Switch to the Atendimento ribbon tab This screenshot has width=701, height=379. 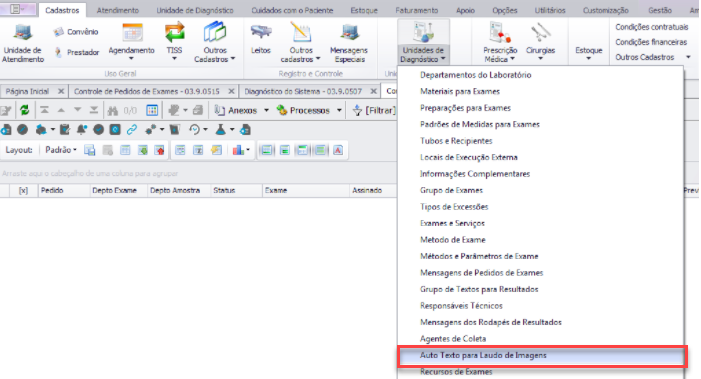(118, 10)
